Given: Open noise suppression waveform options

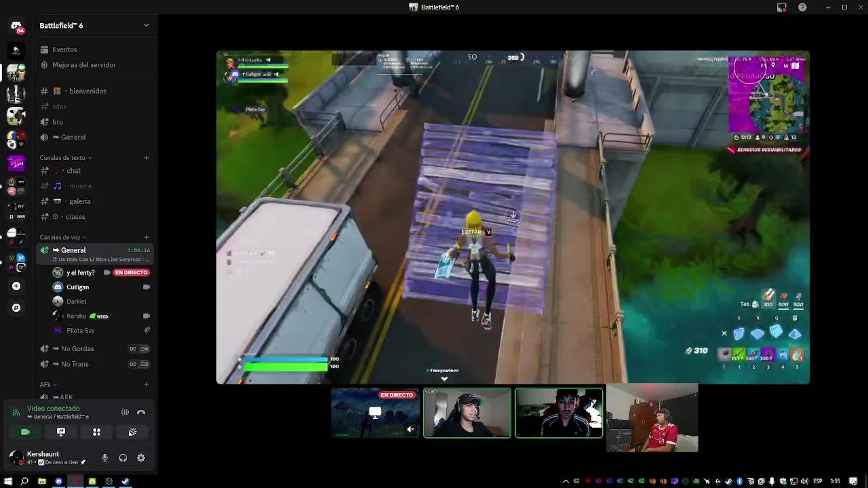Looking at the screenshot, I should pyautogui.click(x=124, y=412).
